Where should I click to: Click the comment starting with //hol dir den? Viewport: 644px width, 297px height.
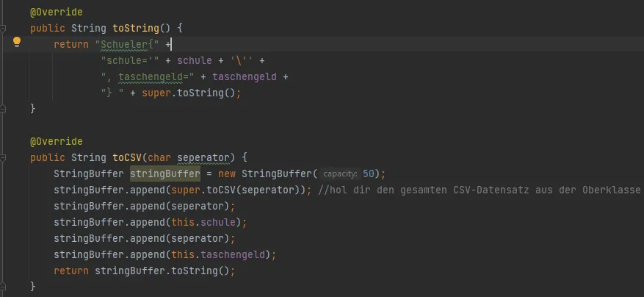pyautogui.click(x=480, y=190)
